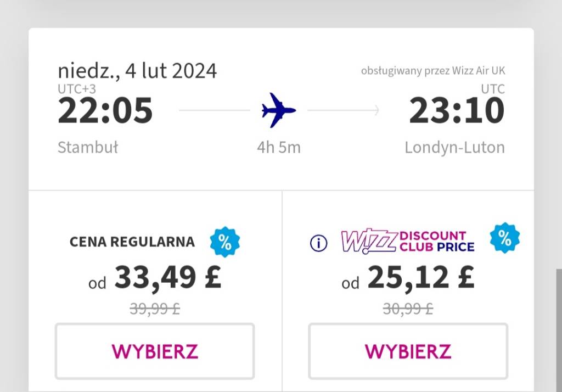Click the Stambuł departure city label
562x392 pixels.
click(x=88, y=147)
